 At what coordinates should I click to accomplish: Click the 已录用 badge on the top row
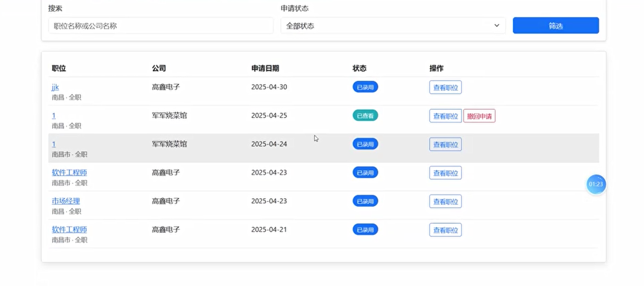pos(365,86)
